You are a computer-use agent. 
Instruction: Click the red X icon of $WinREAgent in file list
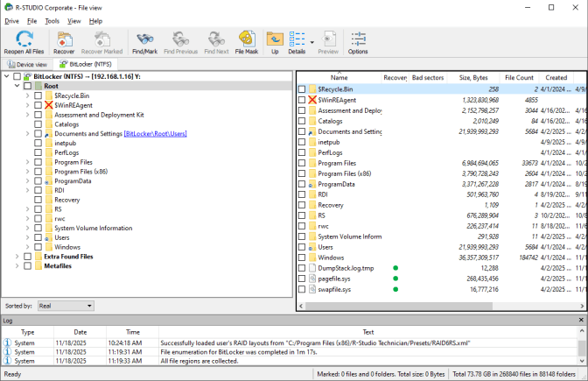click(312, 100)
